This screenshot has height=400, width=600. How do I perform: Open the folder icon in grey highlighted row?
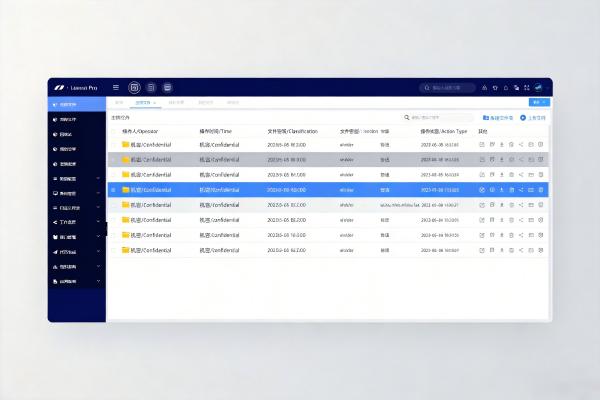click(x=125, y=159)
